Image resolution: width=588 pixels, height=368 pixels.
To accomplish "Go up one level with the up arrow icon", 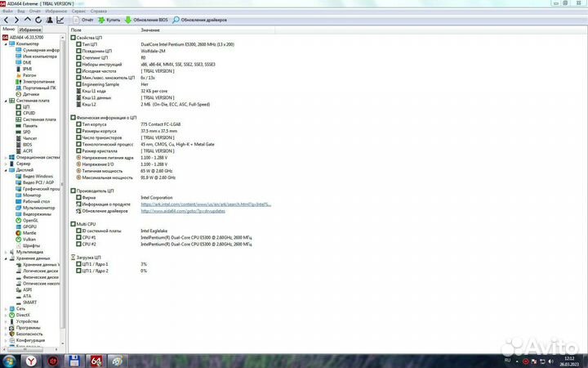I will tap(28, 20).
